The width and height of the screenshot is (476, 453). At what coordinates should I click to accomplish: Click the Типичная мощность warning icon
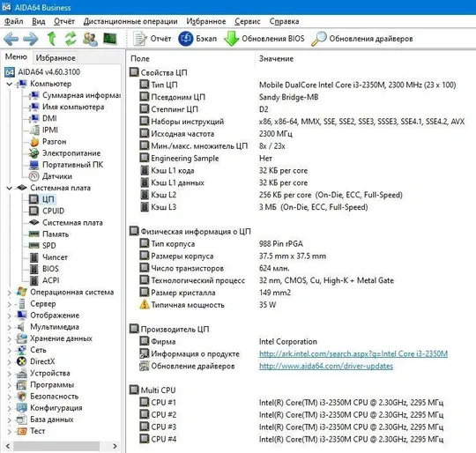pos(145,304)
